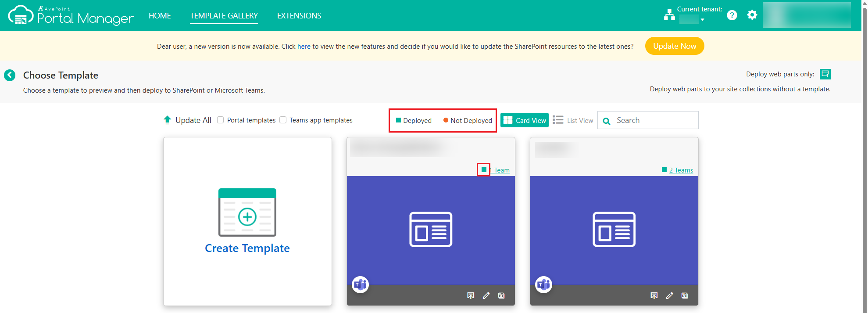
Task: Click the copy icon on the 1 Team card
Action: point(501,295)
